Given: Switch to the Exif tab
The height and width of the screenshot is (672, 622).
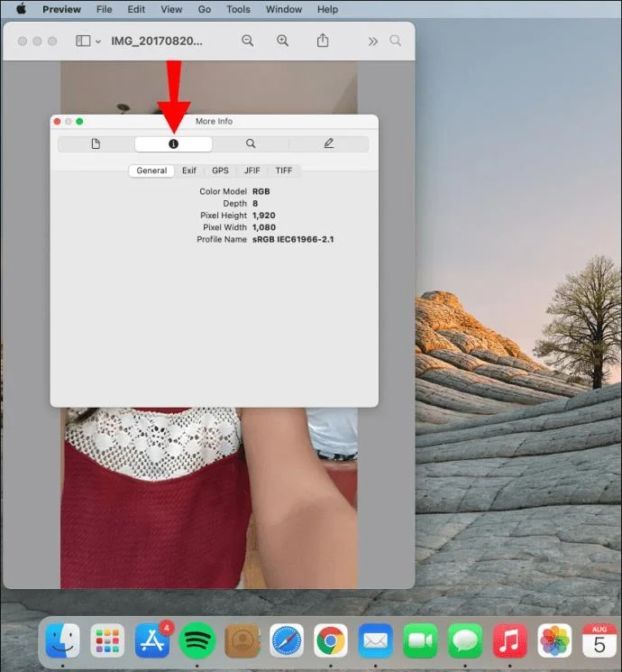Looking at the screenshot, I should point(189,170).
